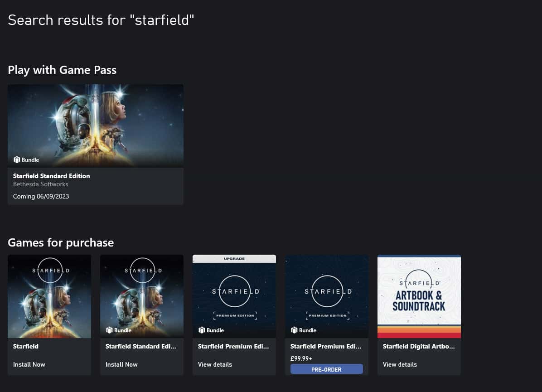Open the £99.99 Premium Edition cover image
This screenshot has width=542, height=392.
(327, 296)
